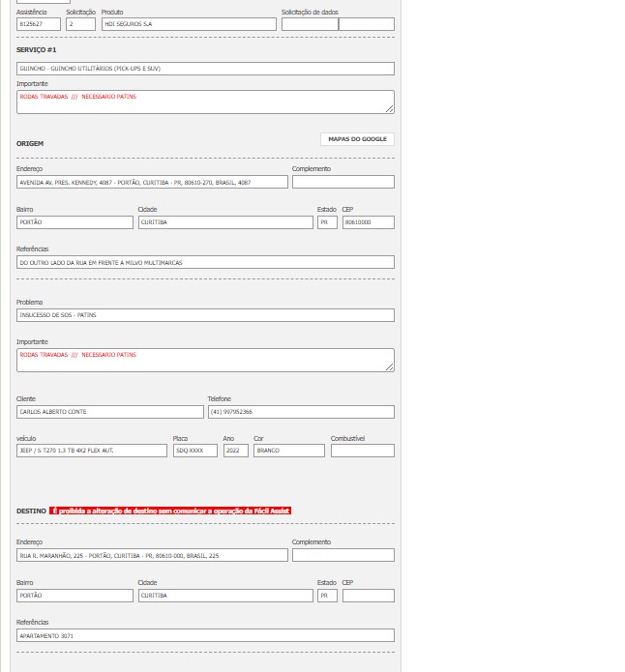Image resolution: width=625 pixels, height=672 pixels.
Task: Click the DESTINO section heading
Action: click(31, 511)
